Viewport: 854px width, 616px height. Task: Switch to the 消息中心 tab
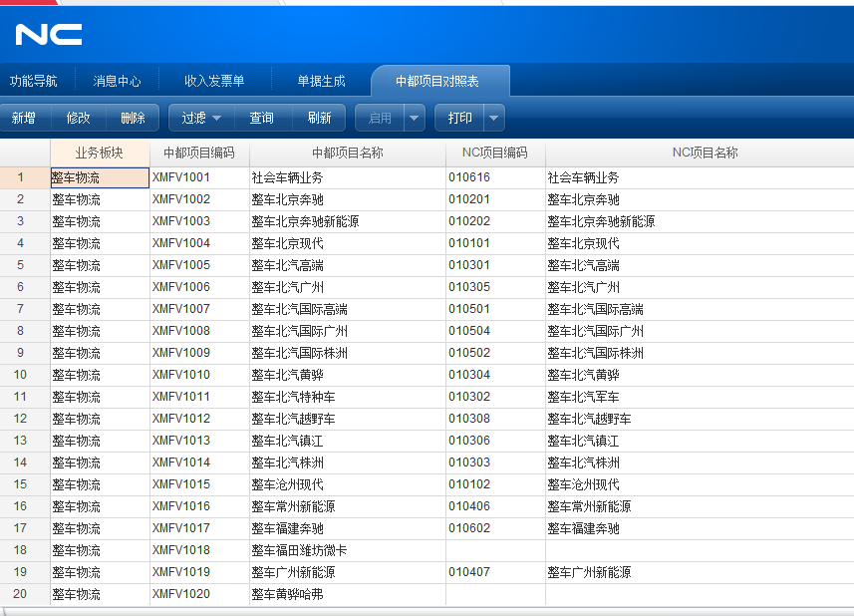point(117,81)
